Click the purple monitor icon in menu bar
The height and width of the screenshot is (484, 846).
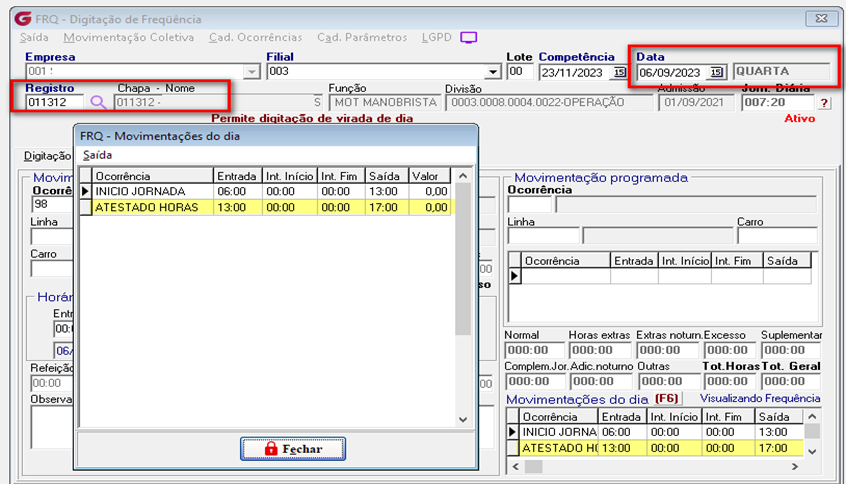(468, 37)
